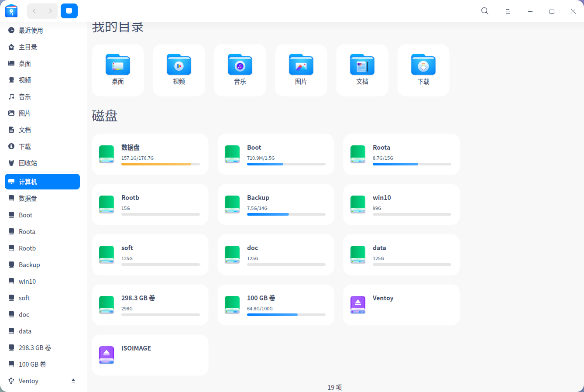Image resolution: width=584 pixels, height=392 pixels.
Task: Click the Boot disk usage bar
Action: pos(286,164)
